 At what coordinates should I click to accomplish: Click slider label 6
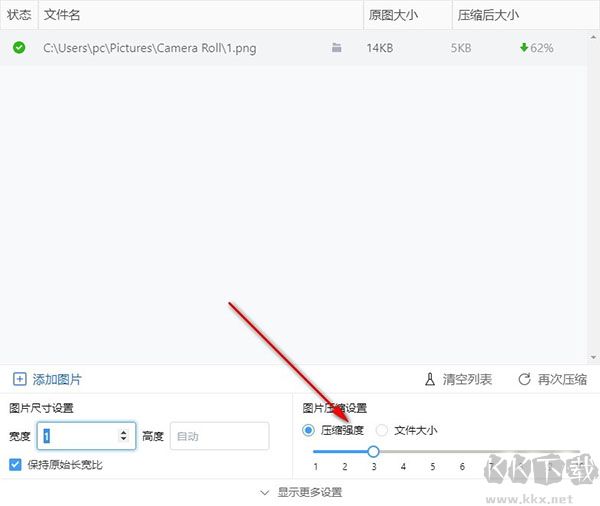tap(462, 467)
